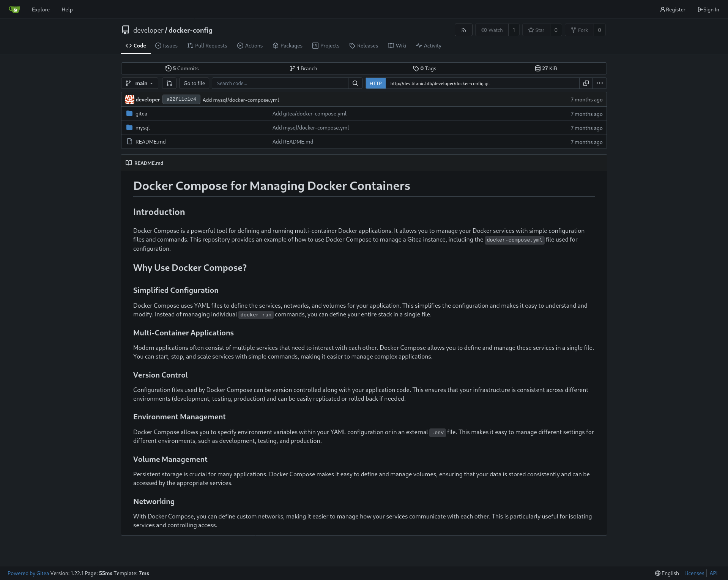Click the watchers count 1
728x580 pixels.
point(514,30)
